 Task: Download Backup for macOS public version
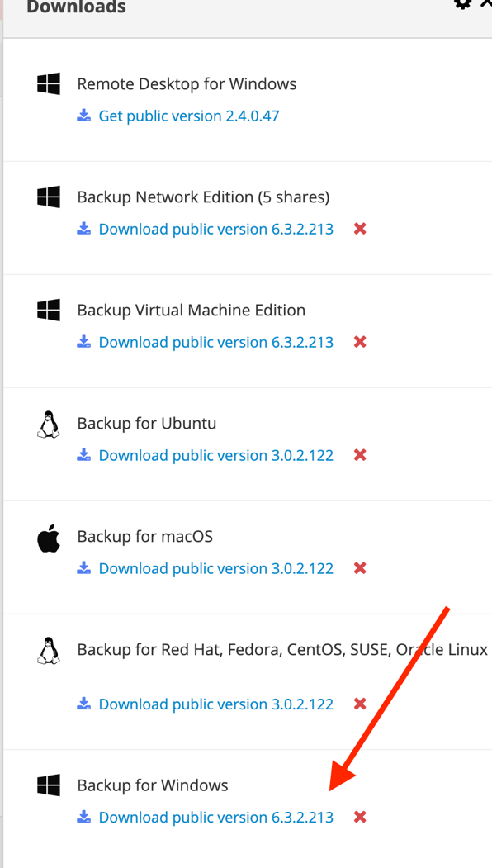(x=215, y=568)
